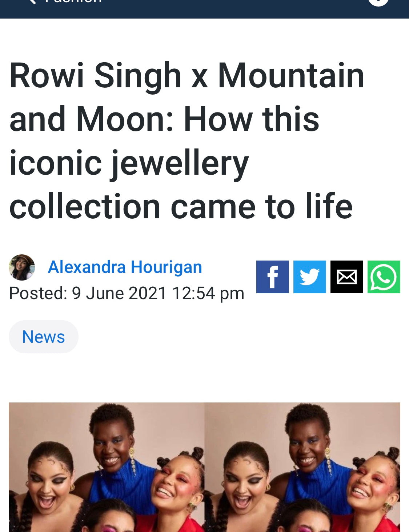The image size is (409, 532).
Task: Open the Fashion section label in header
Action: (x=73, y=2)
